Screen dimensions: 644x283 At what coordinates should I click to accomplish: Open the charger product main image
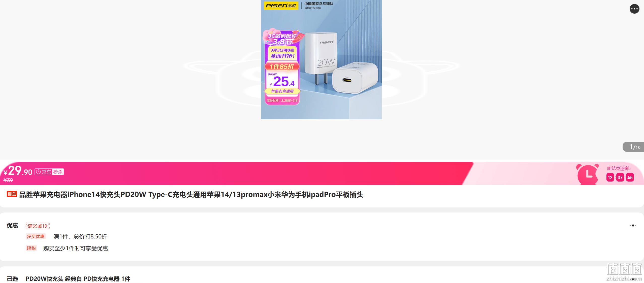(x=321, y=59)
